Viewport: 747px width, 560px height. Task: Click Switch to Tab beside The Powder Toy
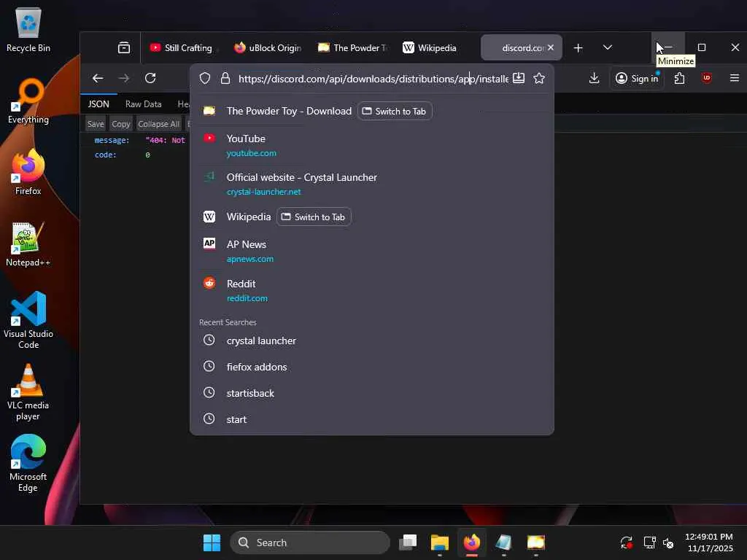coord(395,111)
